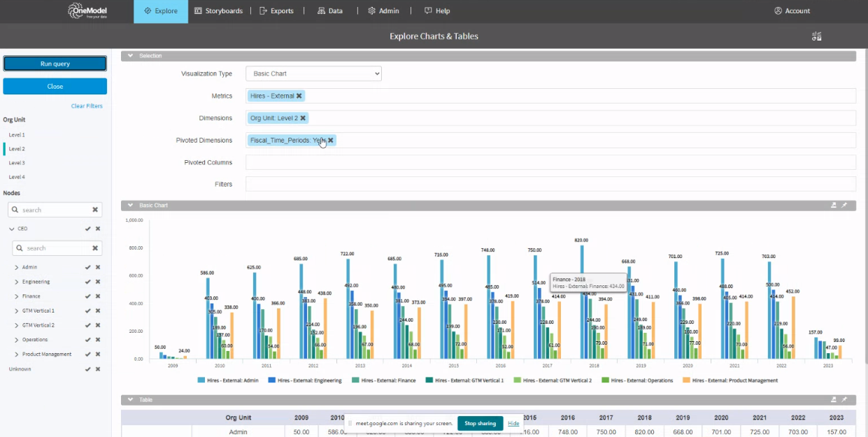Viewport: 868px width, 437px height.
Task: Exclude Product Management node with X
Action: tap(98, 354)
